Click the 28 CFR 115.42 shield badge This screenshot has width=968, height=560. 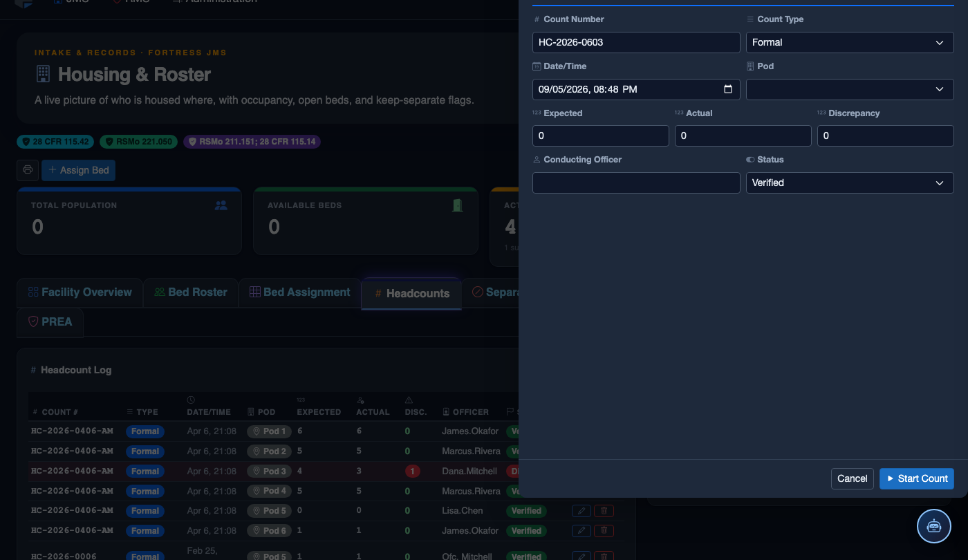tap(56, 142)
